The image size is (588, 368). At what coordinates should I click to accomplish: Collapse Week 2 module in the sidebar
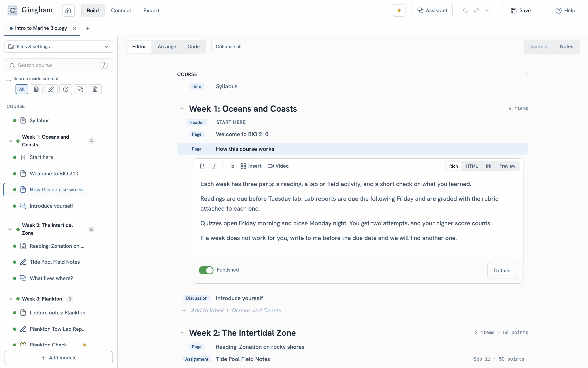tap(10, 229)
